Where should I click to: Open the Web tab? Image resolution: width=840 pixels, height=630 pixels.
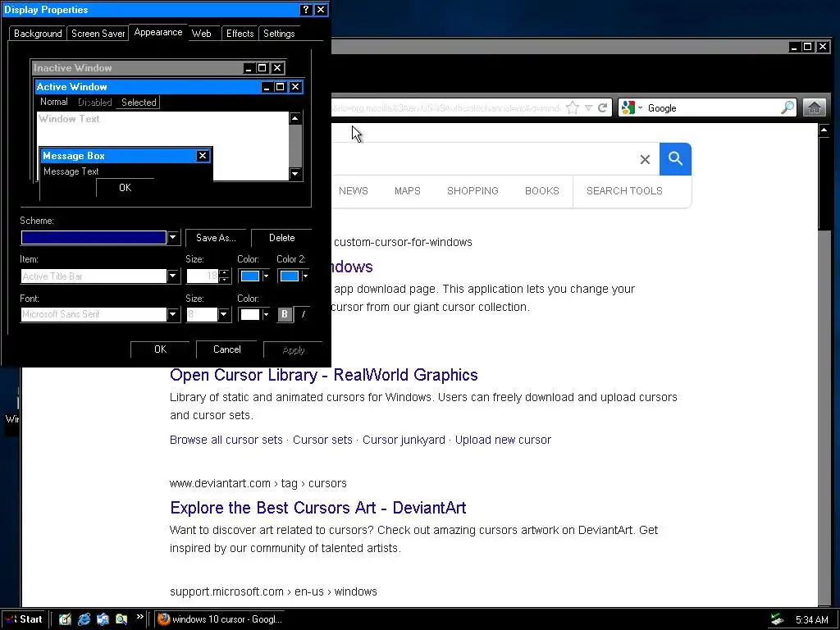(202, 33)
